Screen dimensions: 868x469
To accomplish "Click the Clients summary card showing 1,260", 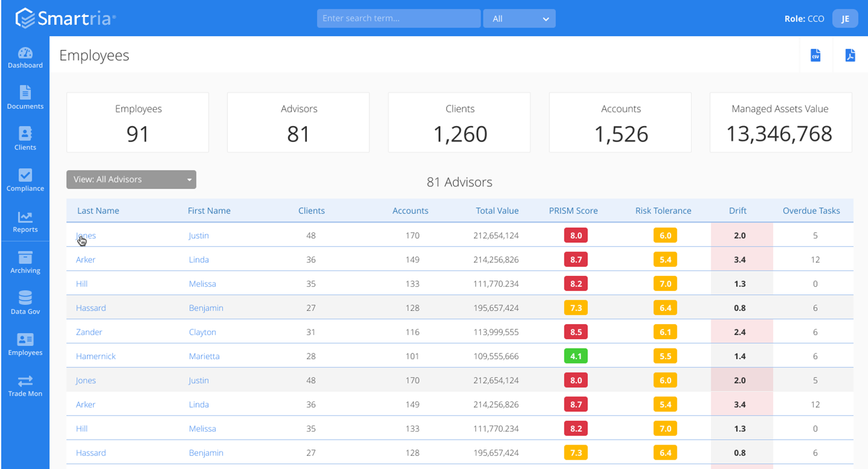I will coord(460,123).
